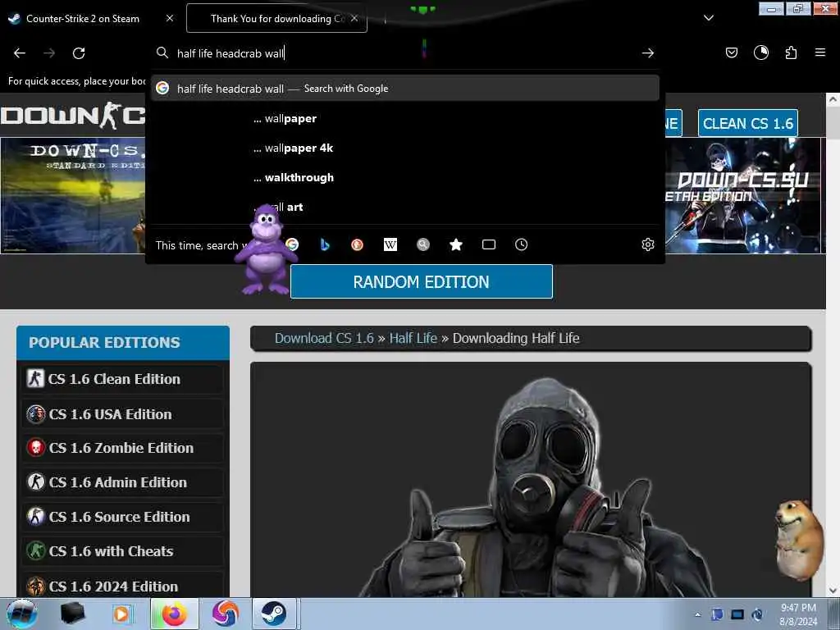Open search settings gear in dropdown

pyautogui.click(x=648, y=244)
